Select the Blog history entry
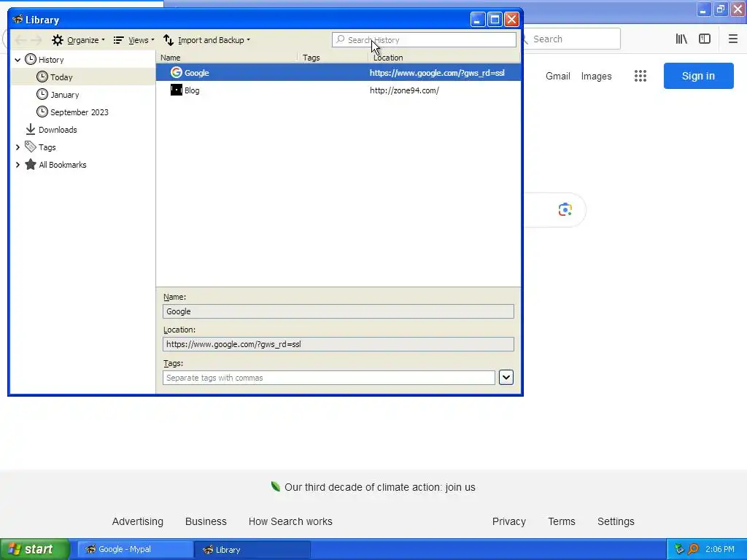This screenshot has width=747, height=560. (x=338, y=90)
